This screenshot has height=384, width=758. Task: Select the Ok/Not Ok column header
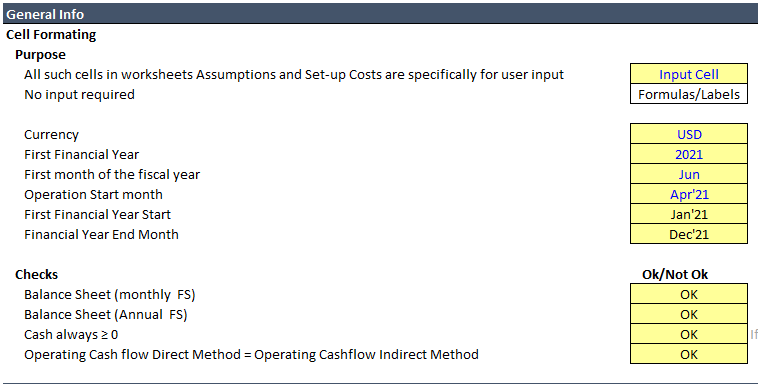pos(675,274)
